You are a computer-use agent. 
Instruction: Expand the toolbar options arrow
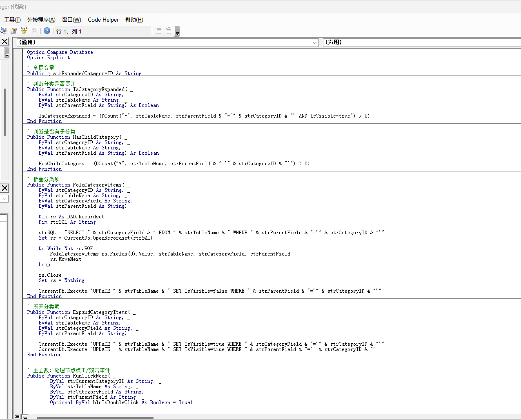(x=177, y=32)
